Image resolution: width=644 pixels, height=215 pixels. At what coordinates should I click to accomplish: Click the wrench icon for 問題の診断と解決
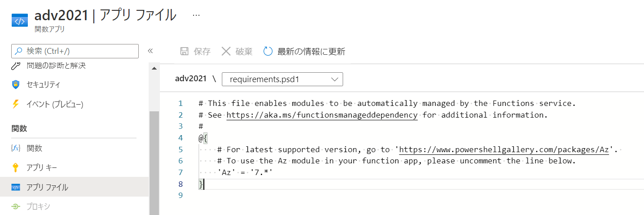(16, 66)
